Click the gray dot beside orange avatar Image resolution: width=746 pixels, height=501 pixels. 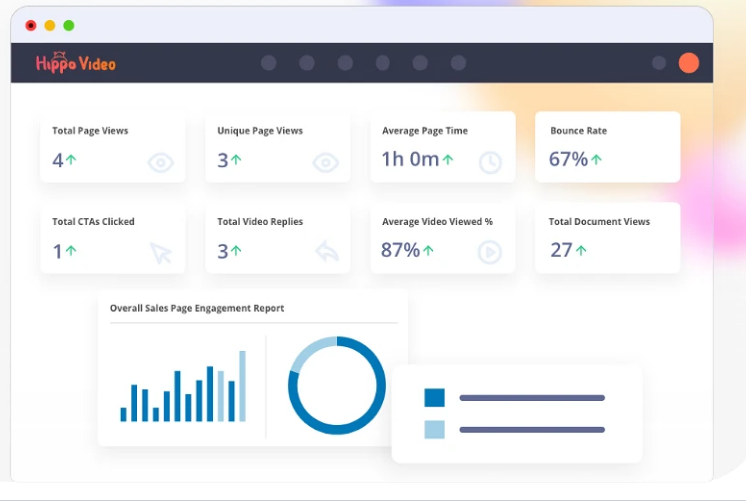click(x=659, y=63)
